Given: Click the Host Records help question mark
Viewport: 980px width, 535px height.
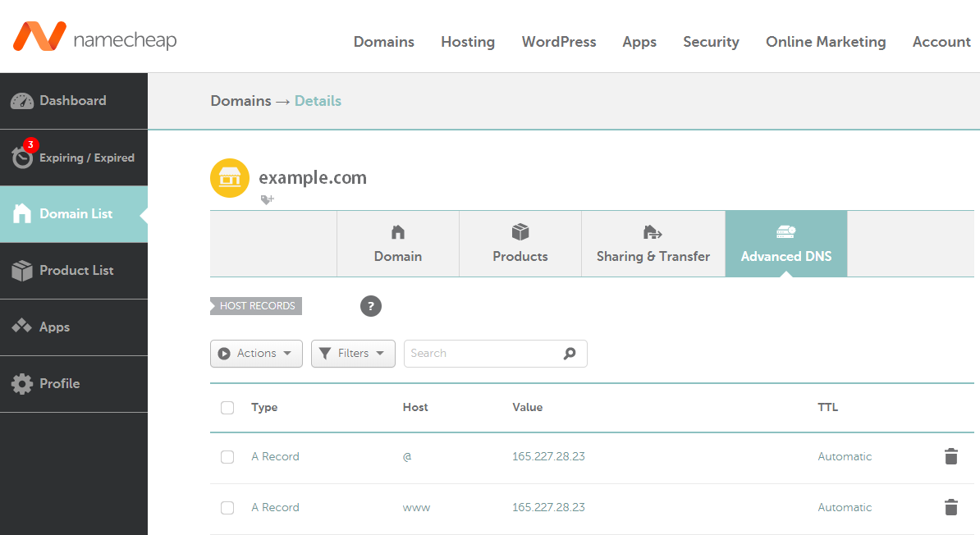Looking at the screenshot, I should pyautogui.click(x=370, y=305).
